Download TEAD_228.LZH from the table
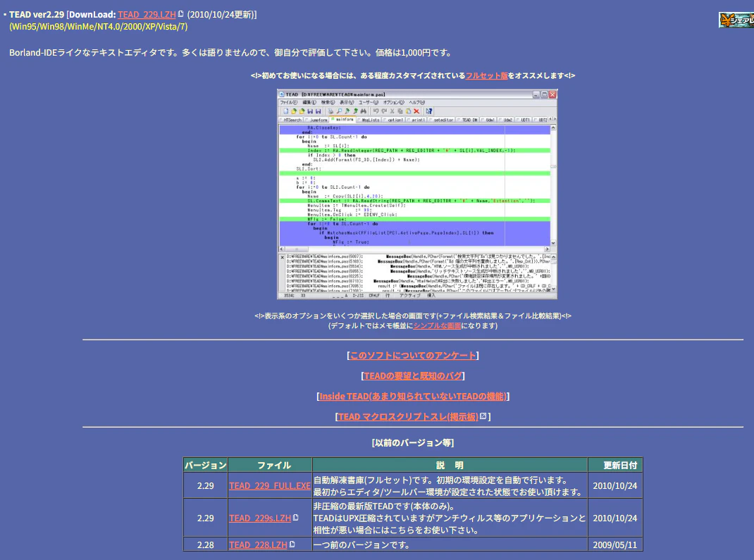This screenshot has height=560, width=754. click(x=258, y=545)
